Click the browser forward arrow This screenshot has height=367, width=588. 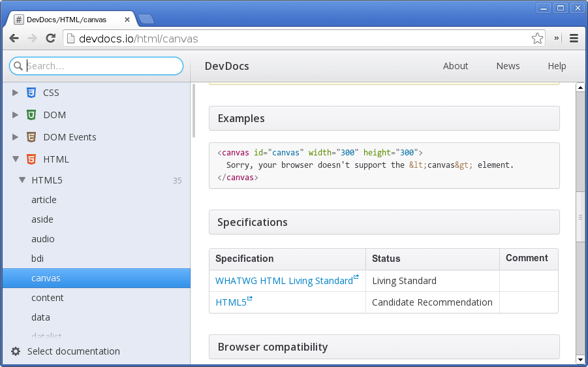tap(32, 39)
